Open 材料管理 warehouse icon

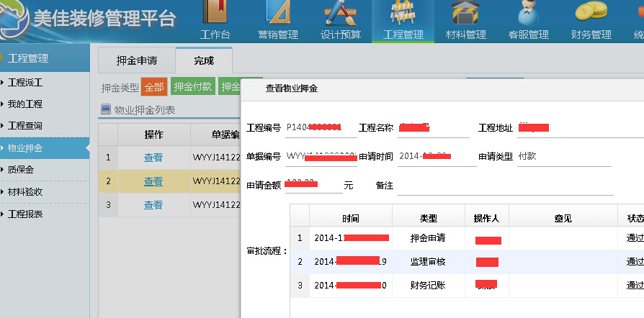coord(465,14)
